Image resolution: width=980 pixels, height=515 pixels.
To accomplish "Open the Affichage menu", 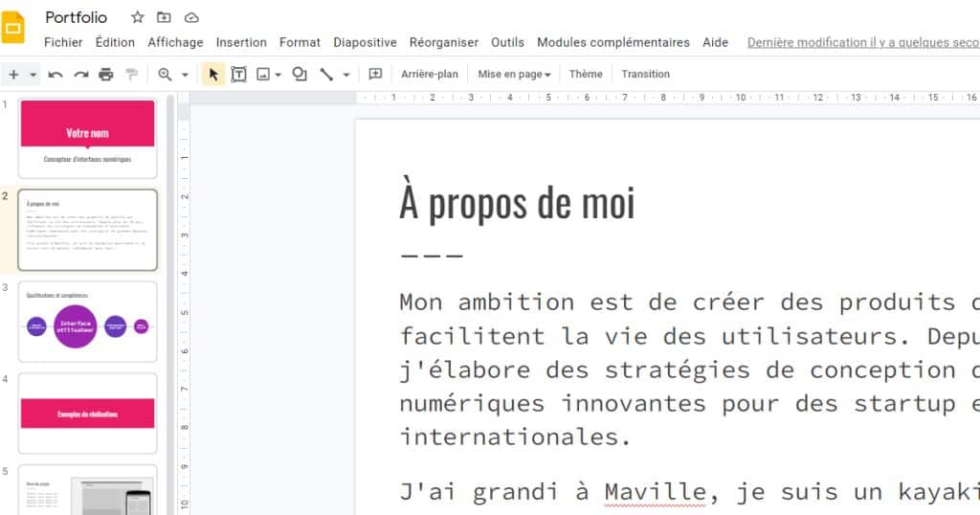I will [176, 42].
